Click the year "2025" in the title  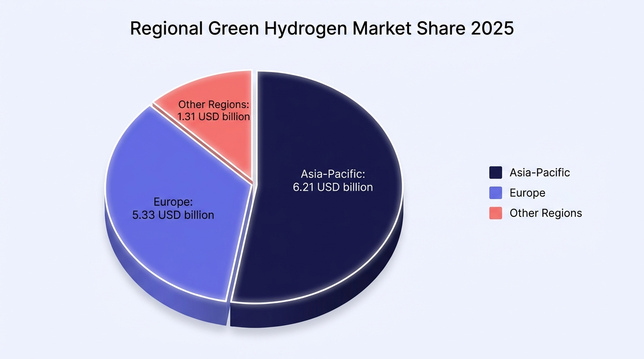pyautogui.click(x=492, y=28)
